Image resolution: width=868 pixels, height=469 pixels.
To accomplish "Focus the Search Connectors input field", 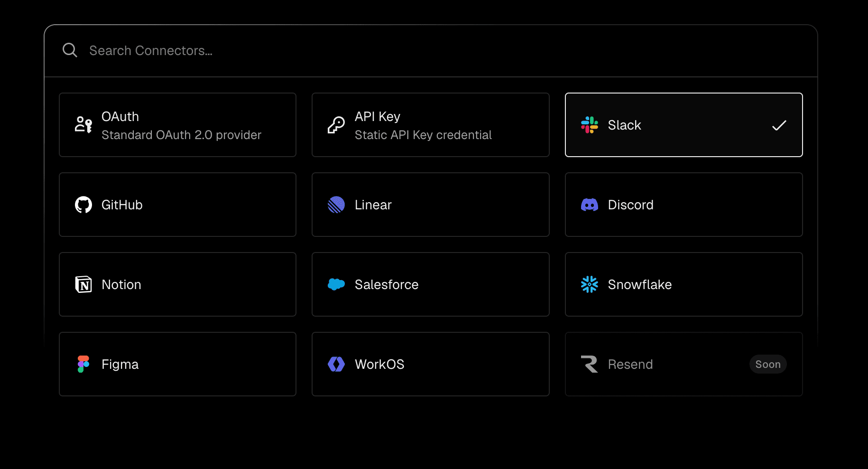I will (x=431, y=51).
